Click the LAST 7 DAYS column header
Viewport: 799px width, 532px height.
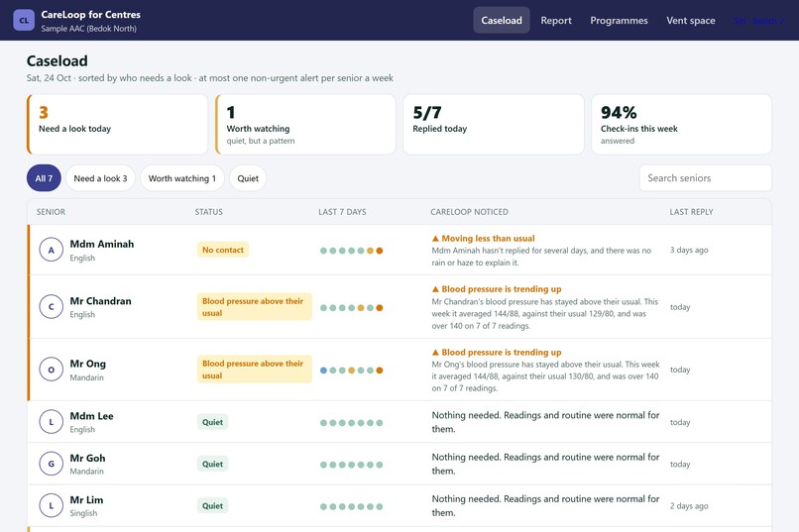(x=342, y=212)
